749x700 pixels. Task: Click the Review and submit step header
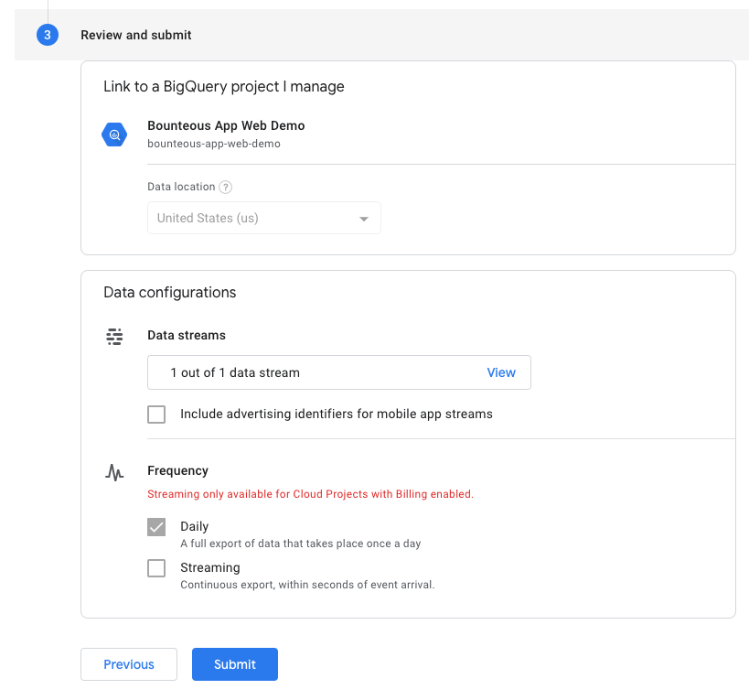pos(135,35)
